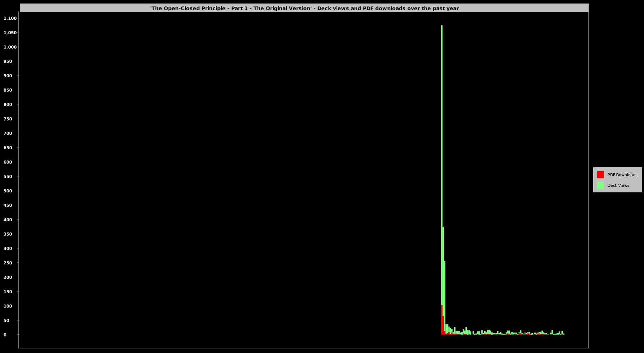Click the tallest red PDF downloads bar
The width and height of the screenshot is (644, 353).
441,320
